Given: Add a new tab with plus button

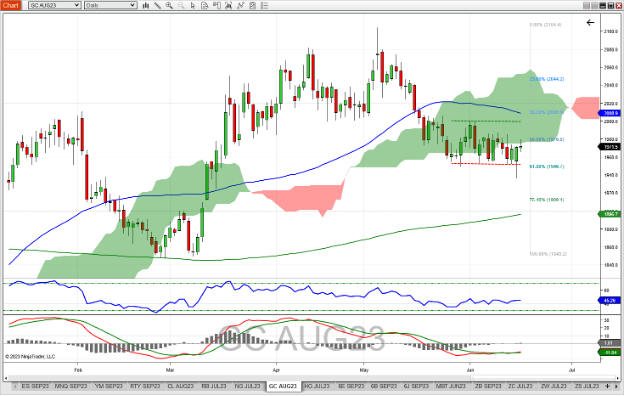Looking at the screenshot, I should (607, 386).
